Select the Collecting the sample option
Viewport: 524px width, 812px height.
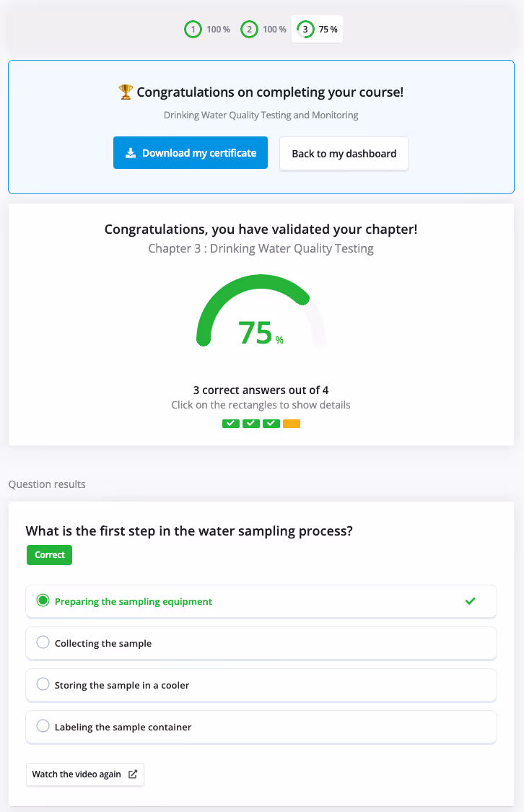coord(261,642)
